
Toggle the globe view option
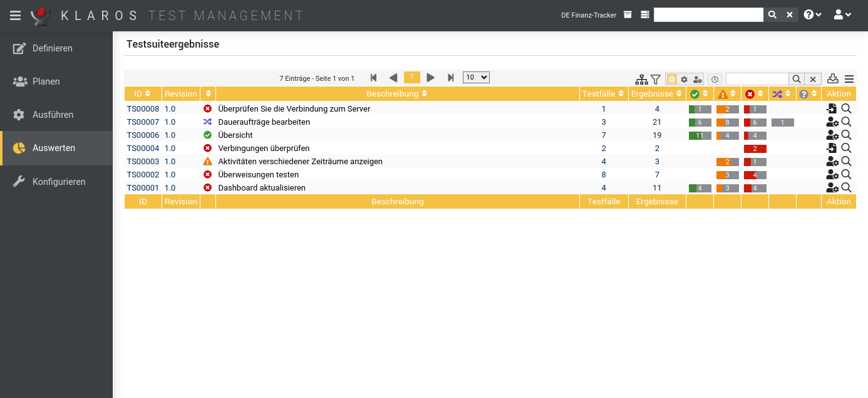(x=671, y=79)
